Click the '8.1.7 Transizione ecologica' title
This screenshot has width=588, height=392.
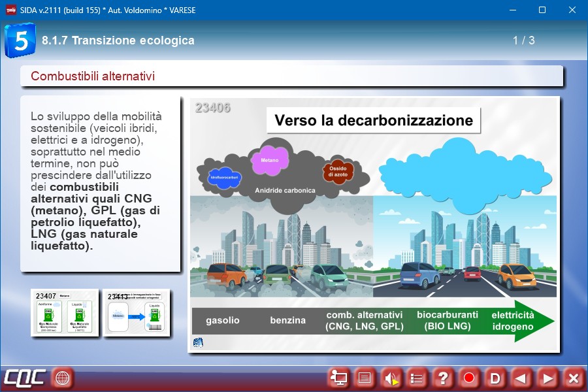coord(118,41)
